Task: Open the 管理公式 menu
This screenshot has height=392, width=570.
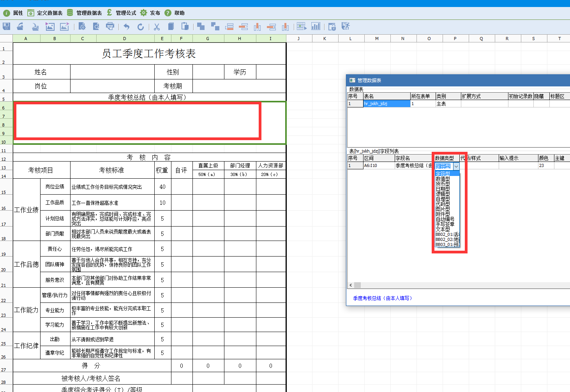Action: tap(122, 13)
